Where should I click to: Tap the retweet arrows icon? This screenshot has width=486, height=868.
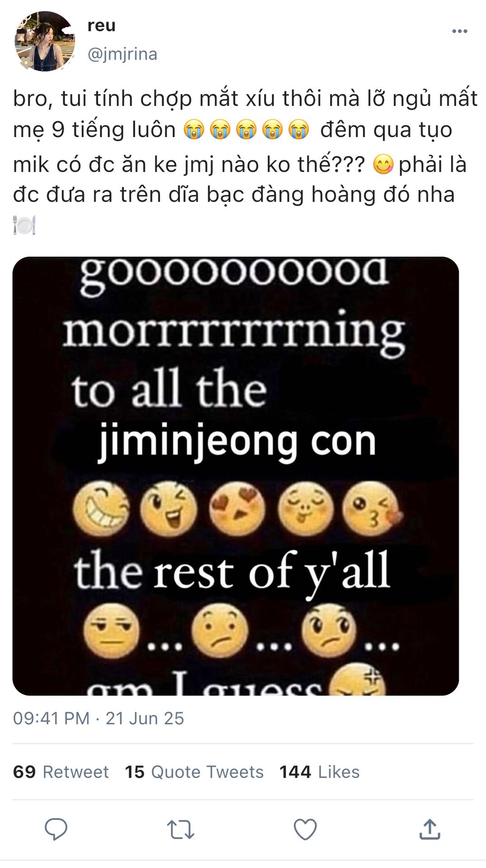pyautogui.click(x=180, y=830)
